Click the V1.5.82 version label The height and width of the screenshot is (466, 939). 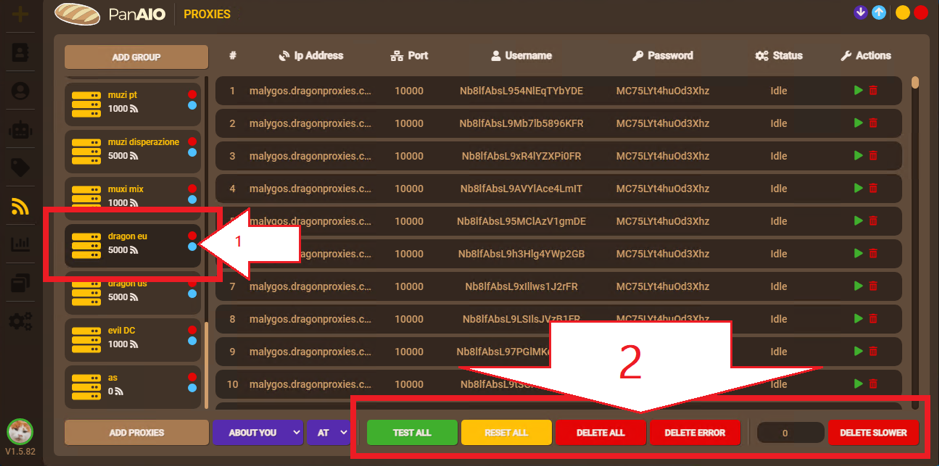(20, 452)
